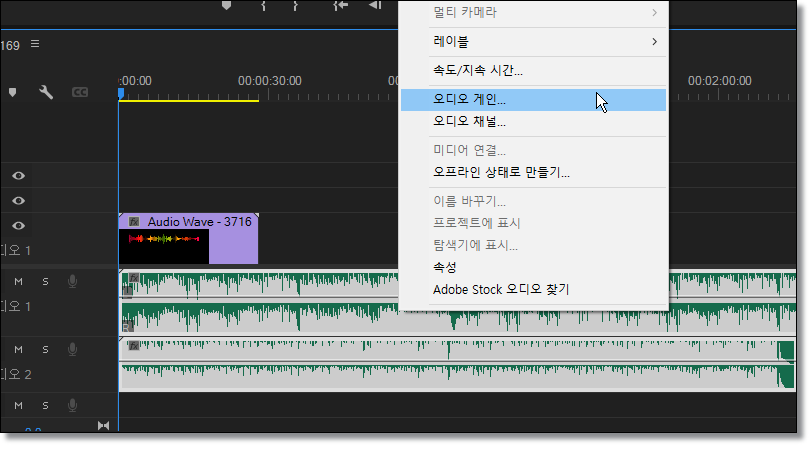Click the yellow work area bar
The image size is (809, 455).
coord(189,101)
